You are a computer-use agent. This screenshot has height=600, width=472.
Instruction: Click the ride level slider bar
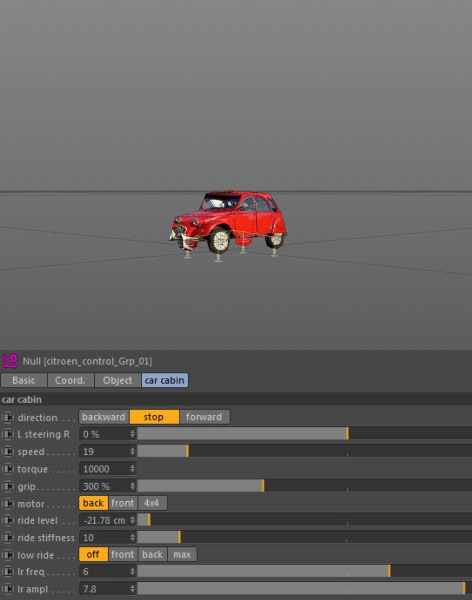[305, 520]
